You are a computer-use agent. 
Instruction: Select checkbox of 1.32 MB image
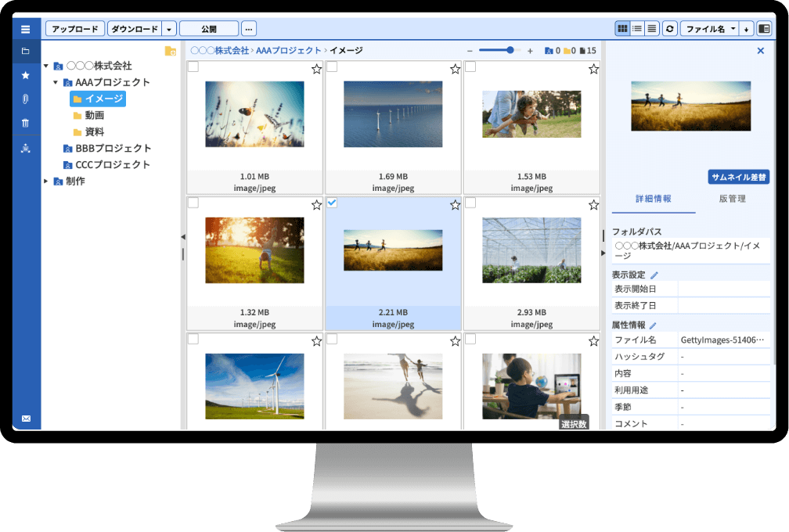pos(193,203)
